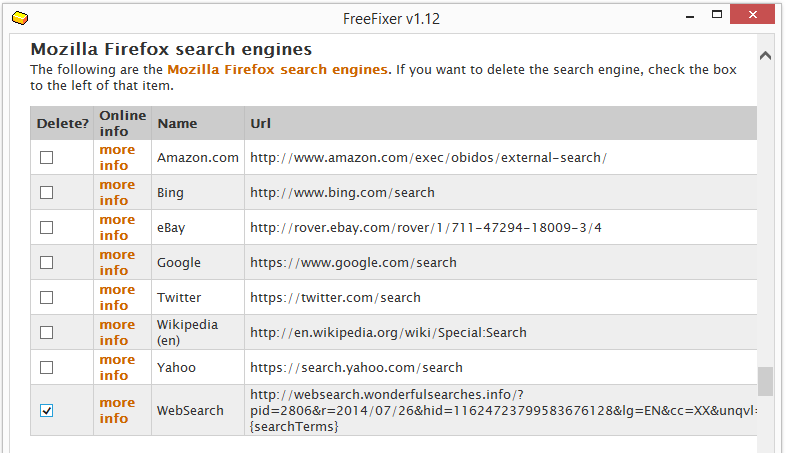
Task: Open more info for Wikipedia (en)
Action: click(117, 332)
